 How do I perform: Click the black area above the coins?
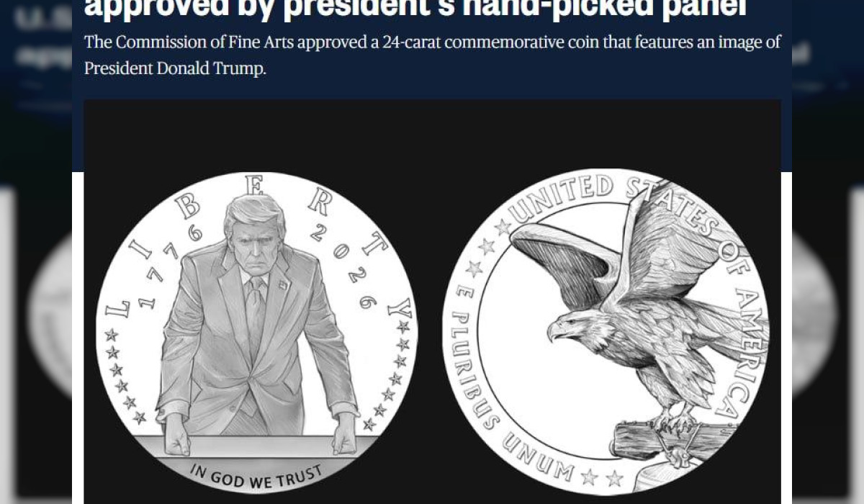[x=432, y=133]
